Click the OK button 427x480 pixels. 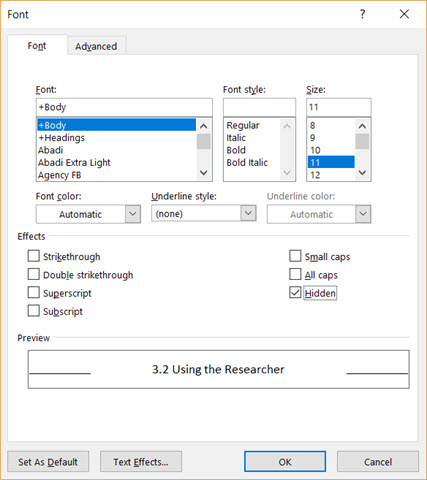(x=285, y=462)
